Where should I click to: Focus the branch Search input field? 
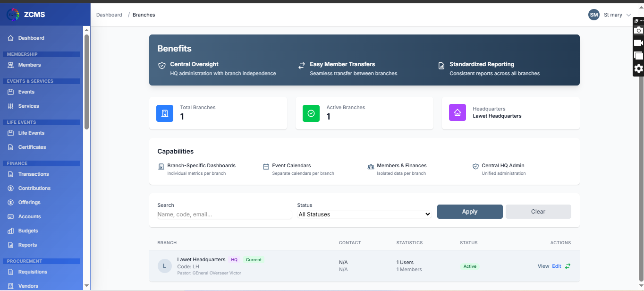click(224, 214)
